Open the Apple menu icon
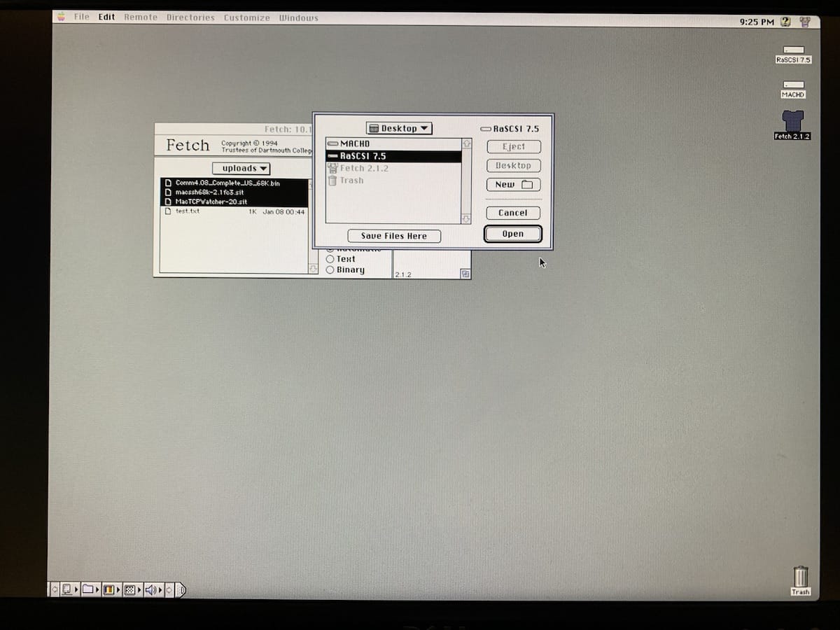Viewport: 840px width, 630px height. 62,17
